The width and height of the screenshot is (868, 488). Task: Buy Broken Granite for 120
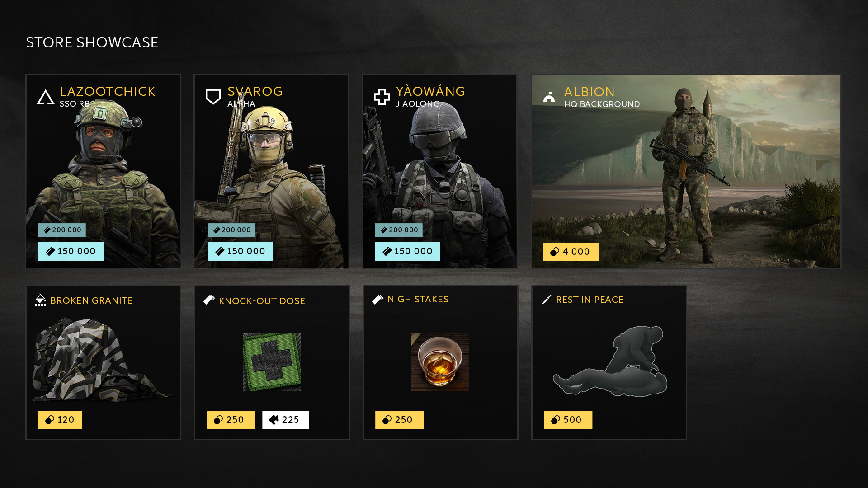coord(60,420)
